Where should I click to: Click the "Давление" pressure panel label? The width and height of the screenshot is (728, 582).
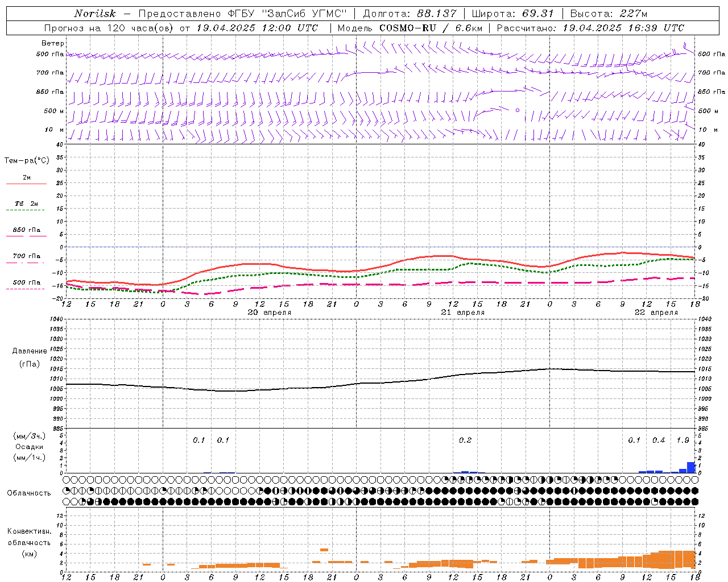pyautogui.click(x=30, y=351)
